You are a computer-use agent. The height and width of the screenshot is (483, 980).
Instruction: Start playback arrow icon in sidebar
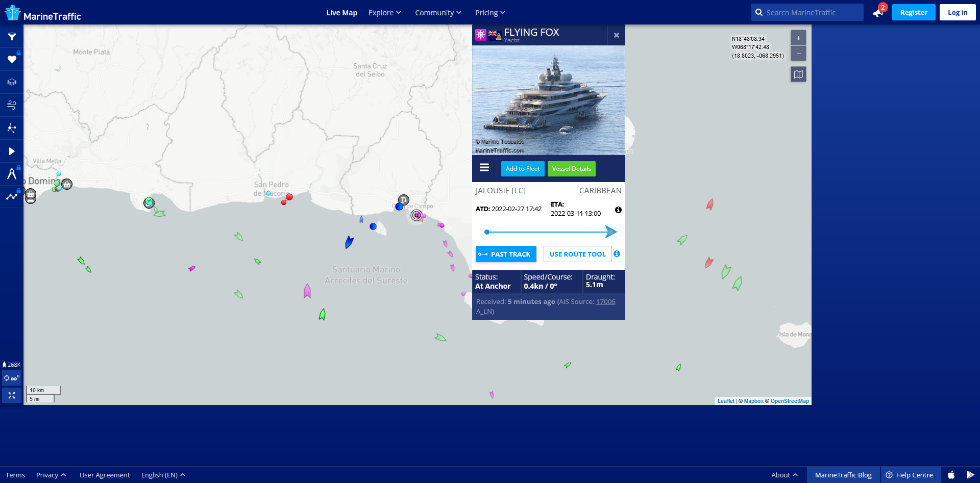point(12,151)
